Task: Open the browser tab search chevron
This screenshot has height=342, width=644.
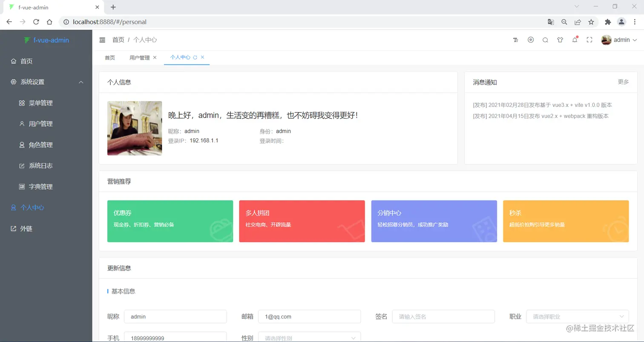Action: tap(577, 6)
